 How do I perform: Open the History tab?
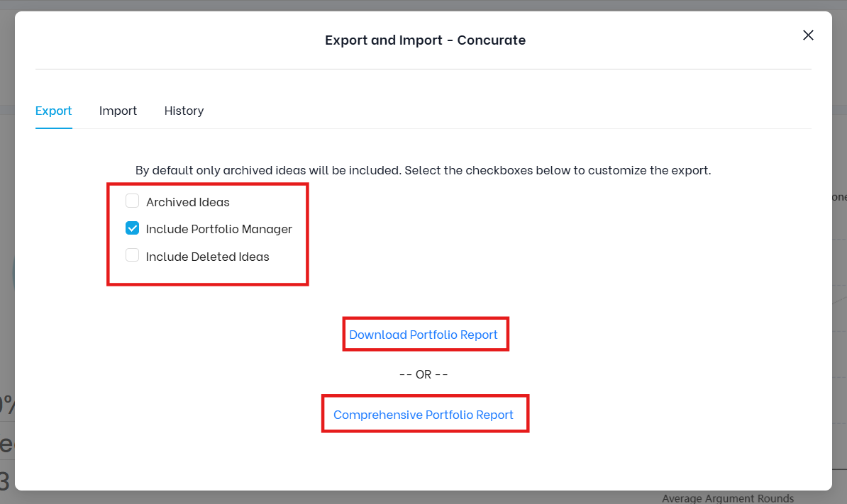click(184, 111)
